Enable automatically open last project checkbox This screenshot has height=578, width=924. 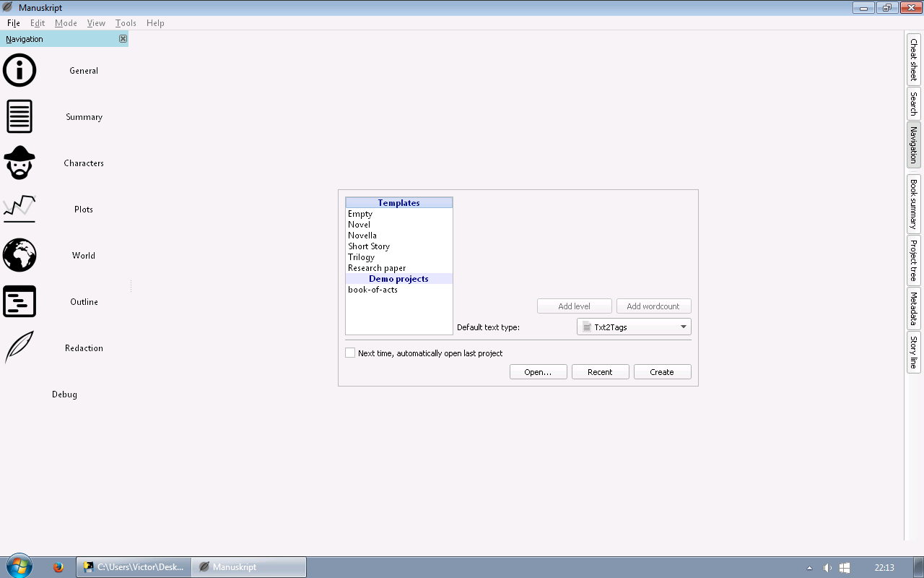[x=350, y=353]
